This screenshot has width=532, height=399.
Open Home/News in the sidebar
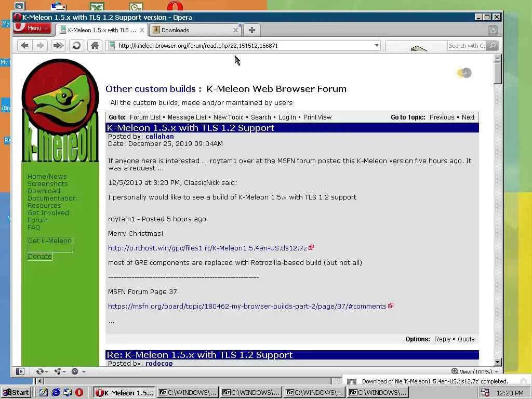(x=47, y=177)
